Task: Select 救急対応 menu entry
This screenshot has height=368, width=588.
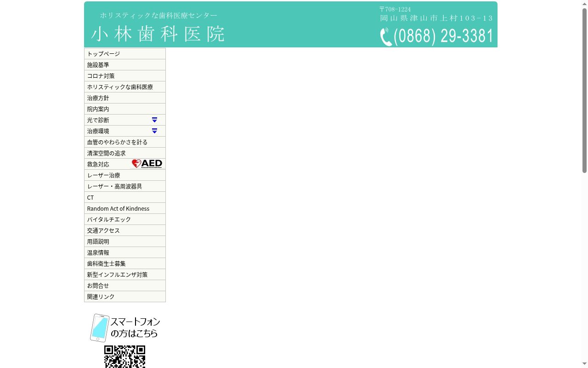Action: [125, 164]
